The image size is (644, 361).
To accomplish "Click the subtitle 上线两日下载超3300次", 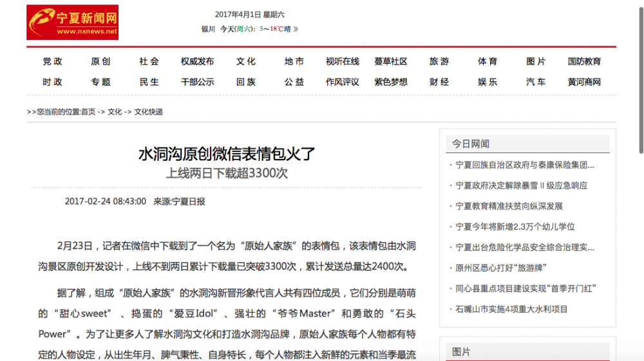I will 227,173.
